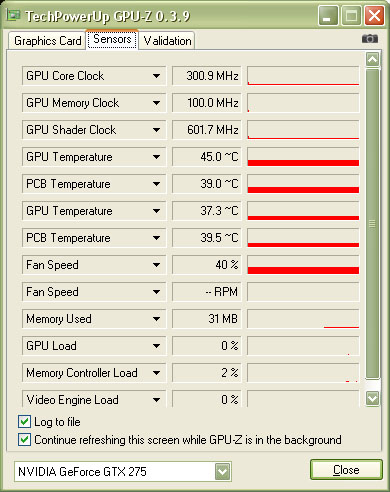
Task: Click the 31 MB memory used value
Action: click(207, 319)
